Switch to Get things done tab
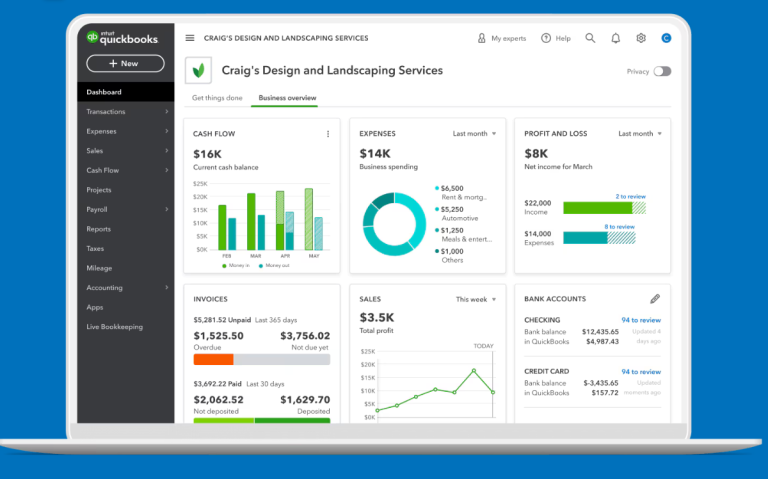Screen dimensions: 768x479 [217, 98]
